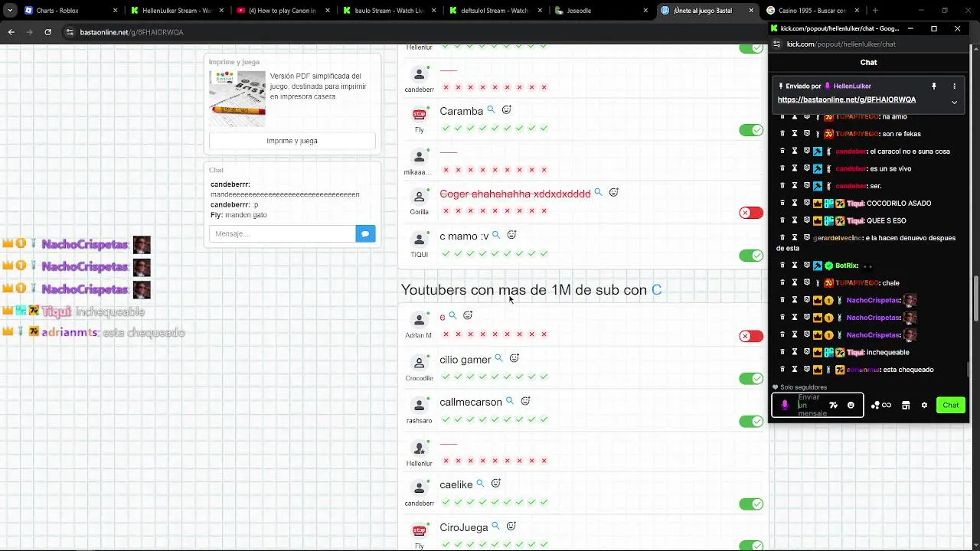Toggle Crocodile's 'cilio gamer' approval
Screen dimensions: 980x551
(751, 379)
